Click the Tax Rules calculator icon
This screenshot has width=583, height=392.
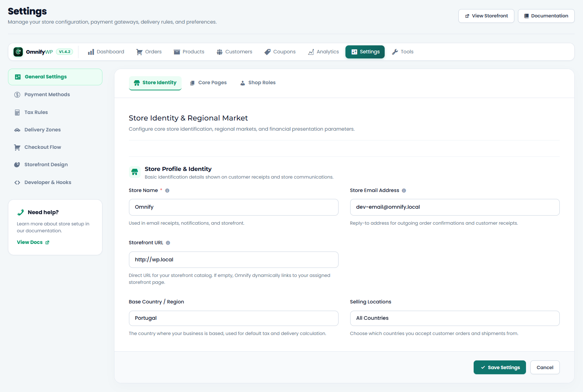click(17, 113)
